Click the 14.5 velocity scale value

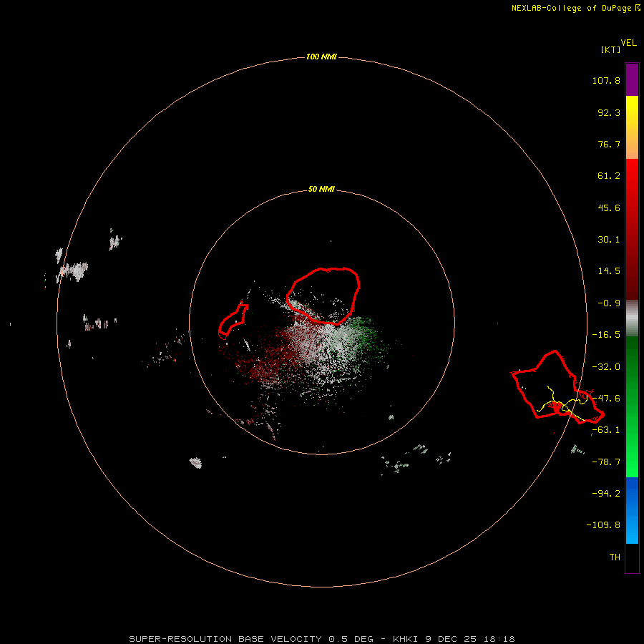(x=609, y=271)
